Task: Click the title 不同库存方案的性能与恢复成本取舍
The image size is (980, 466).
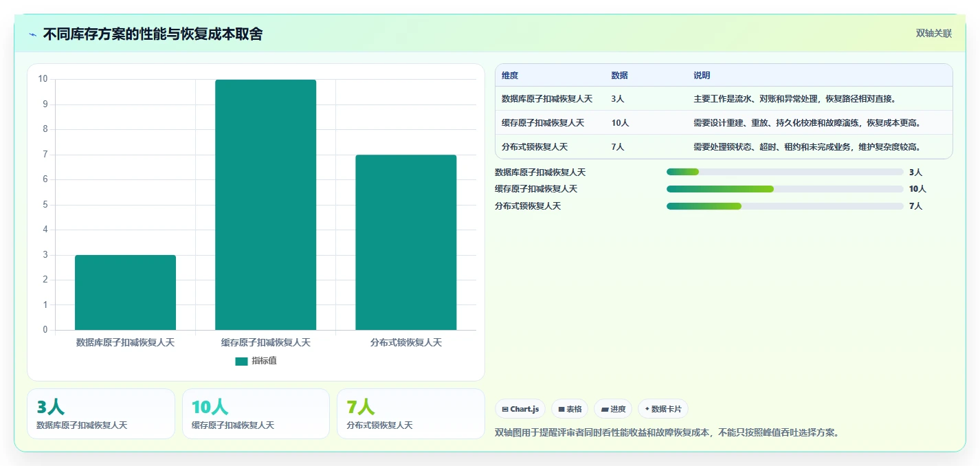Action: click(x=153, y=34)
